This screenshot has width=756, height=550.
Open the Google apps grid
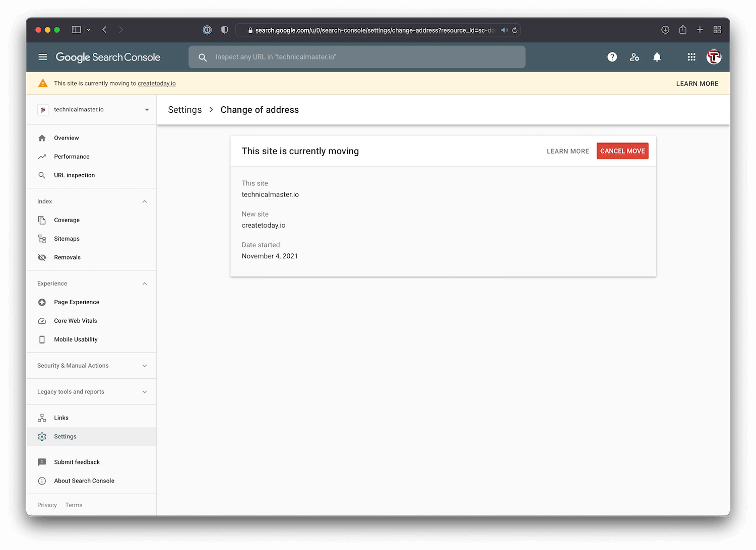click(x=691, y=57)
